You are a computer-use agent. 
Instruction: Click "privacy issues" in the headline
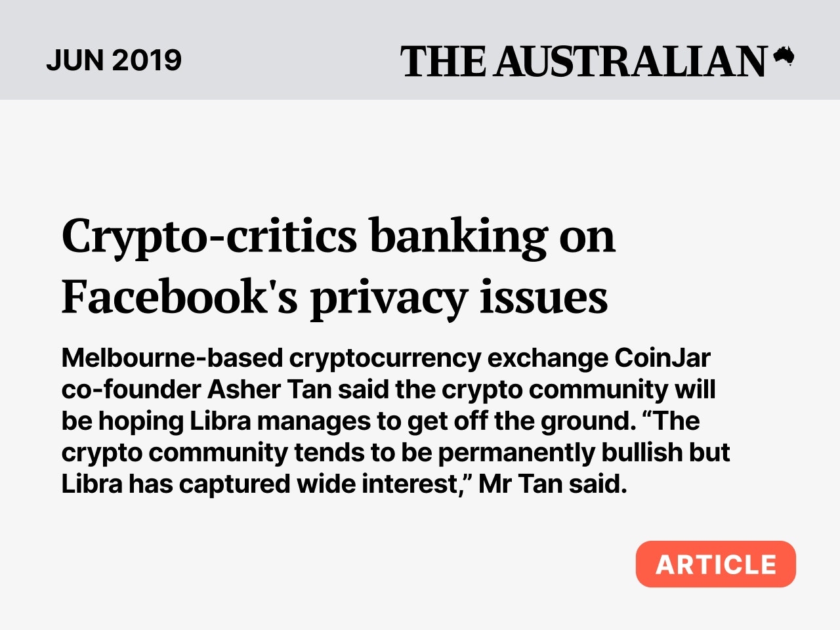(x=459, y=297)
